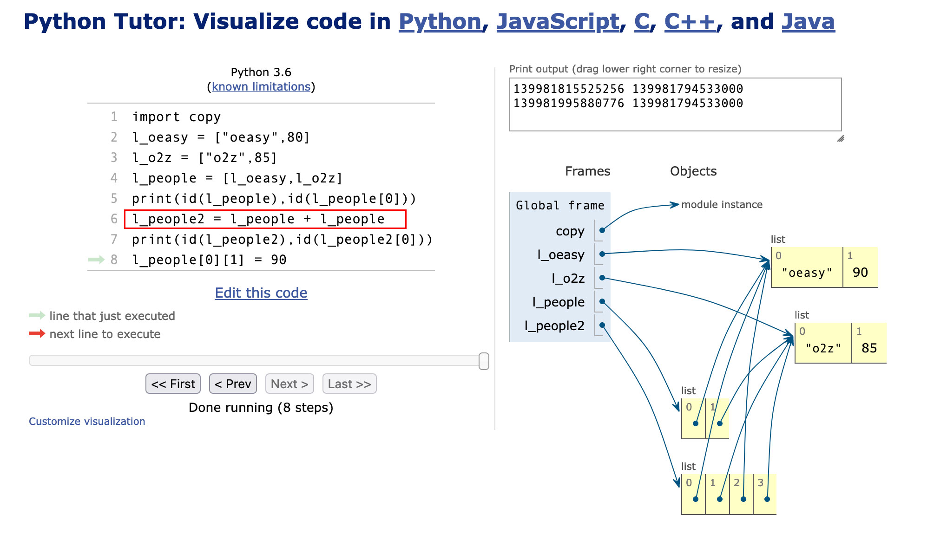
Task: Click the l_people variable name
Action: click(x=559, y=302)
